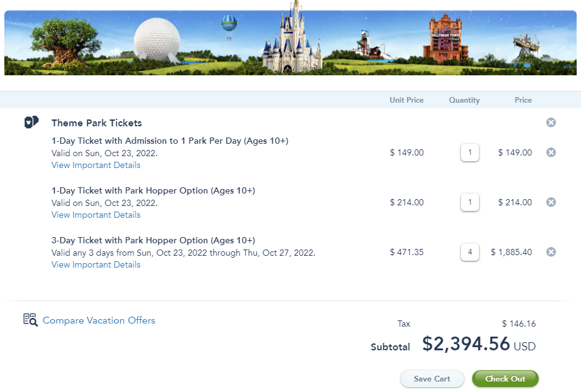View Important Details for 1-Day Park Hopper
Viewport: 581px width, 392px height.
click(x=95, y=215)
